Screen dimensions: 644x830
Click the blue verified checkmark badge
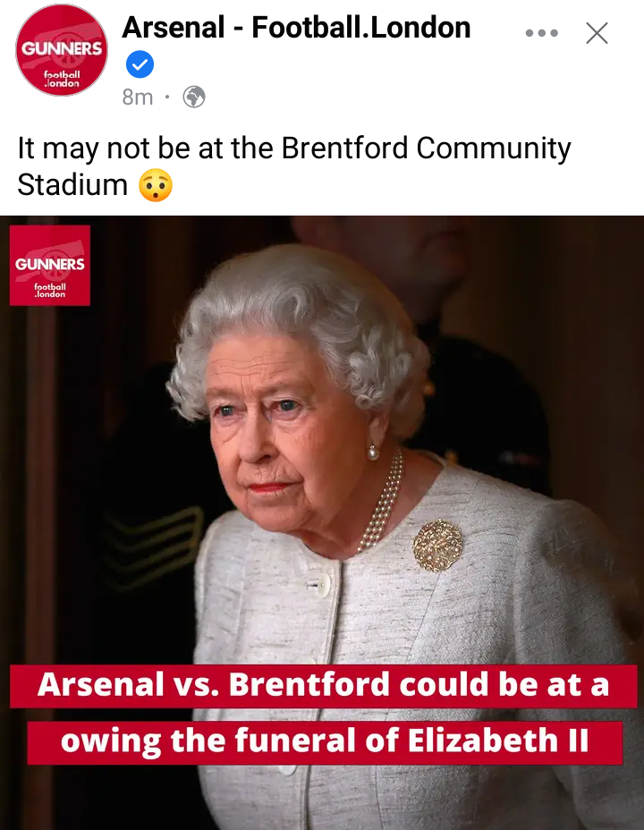pyautogui.click(x=140, y=64)
